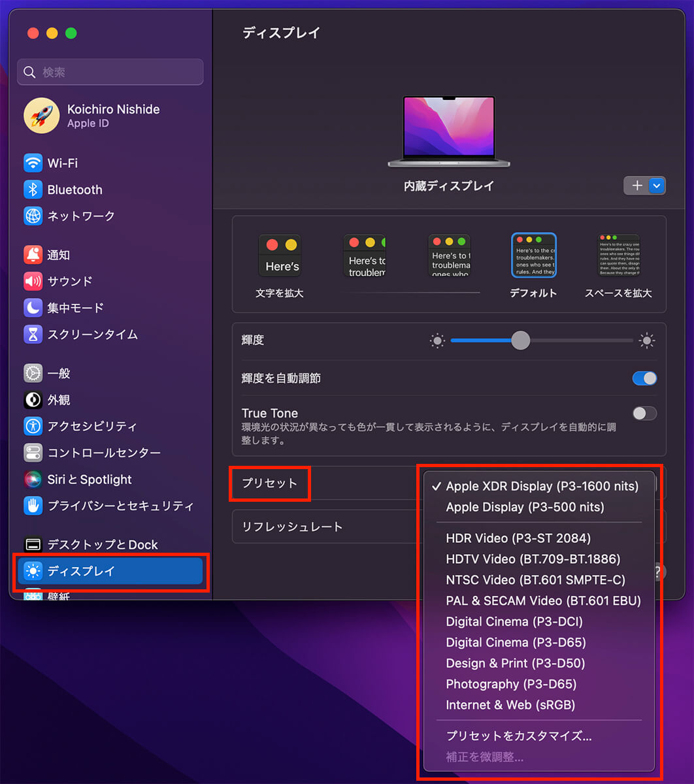Viewport: 694px width, 784px height.
Task: Select the デスクトップと Dock icon
Action: [x=33, y=544]
